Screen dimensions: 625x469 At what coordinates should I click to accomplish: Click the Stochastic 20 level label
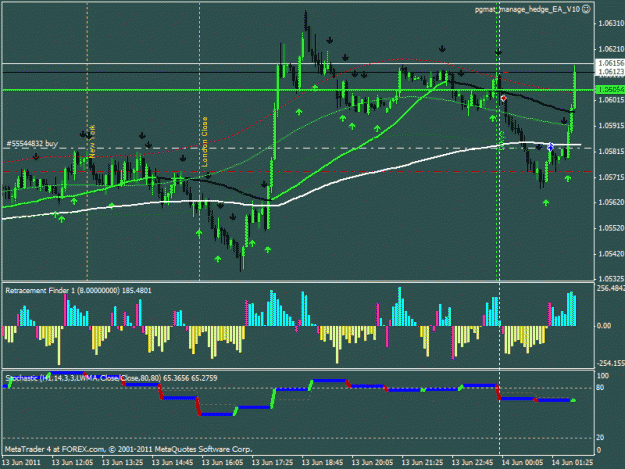click(600, 438)
